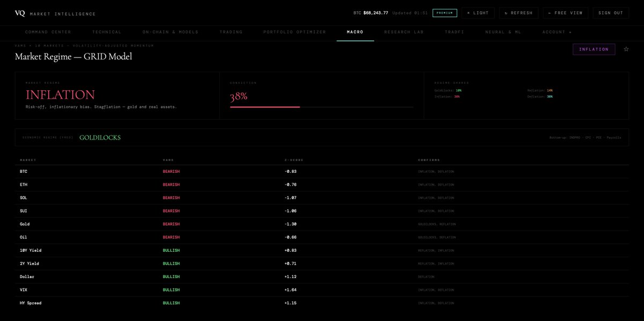Viewport: 644px width, 321px height.
Task: Click SIGN OUT
Action: 611,13
